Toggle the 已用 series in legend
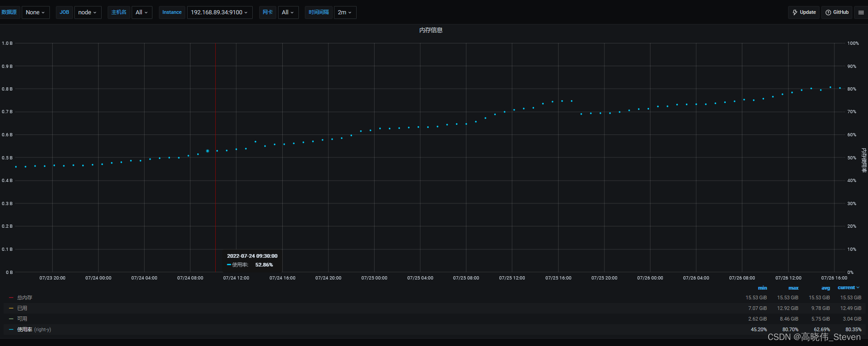 (22, 308)
